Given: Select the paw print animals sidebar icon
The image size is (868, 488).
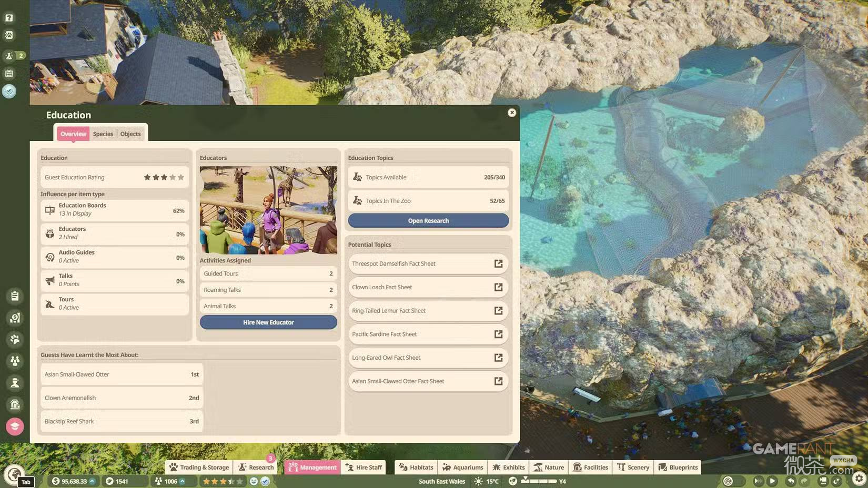Looking at the screenshot, I should (15, 340).
